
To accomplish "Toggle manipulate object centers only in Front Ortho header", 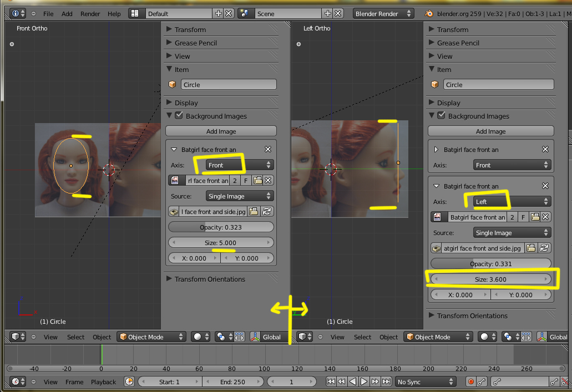I will pos(239,337).
